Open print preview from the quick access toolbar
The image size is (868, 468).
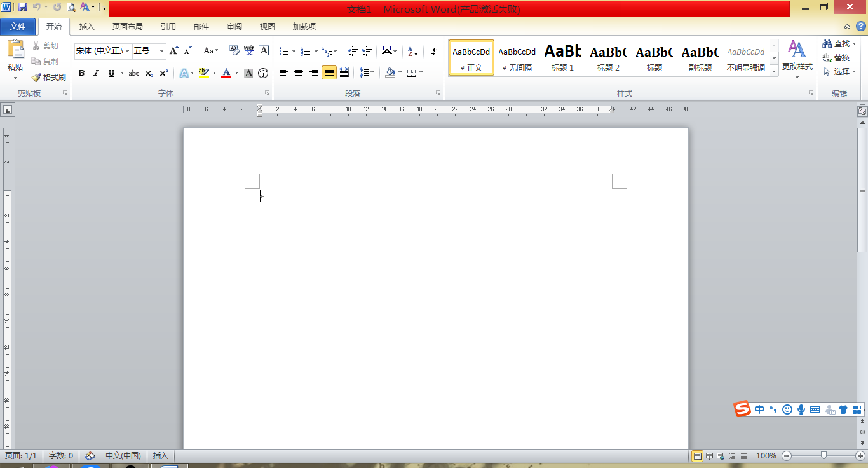point(71,8)
